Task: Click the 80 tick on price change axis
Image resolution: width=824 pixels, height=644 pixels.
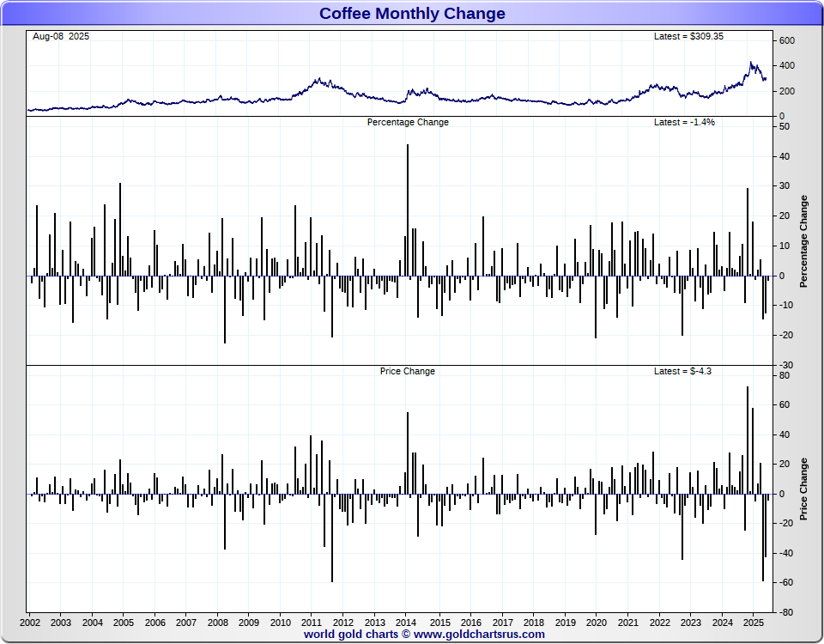Action: tap(785, 375)
